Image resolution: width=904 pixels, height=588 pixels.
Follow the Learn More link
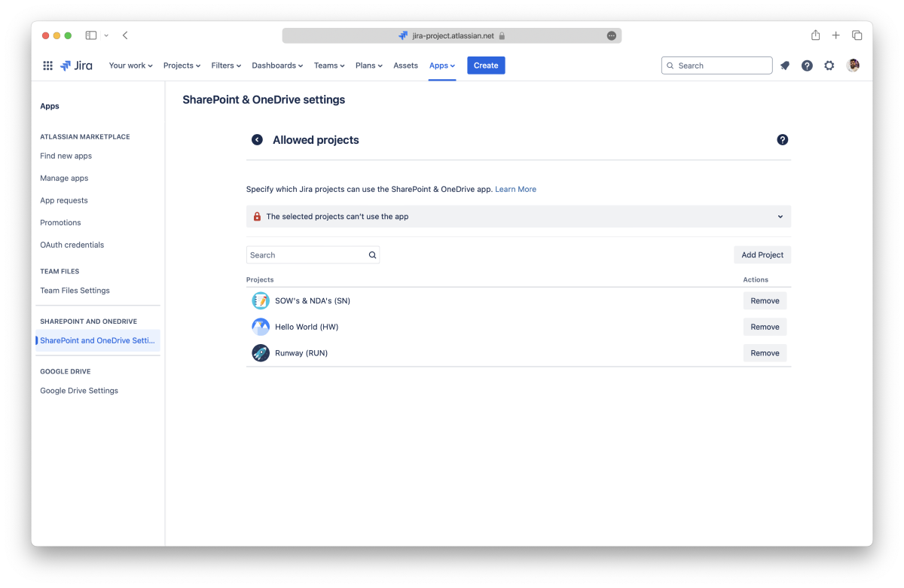click(515, 190)
